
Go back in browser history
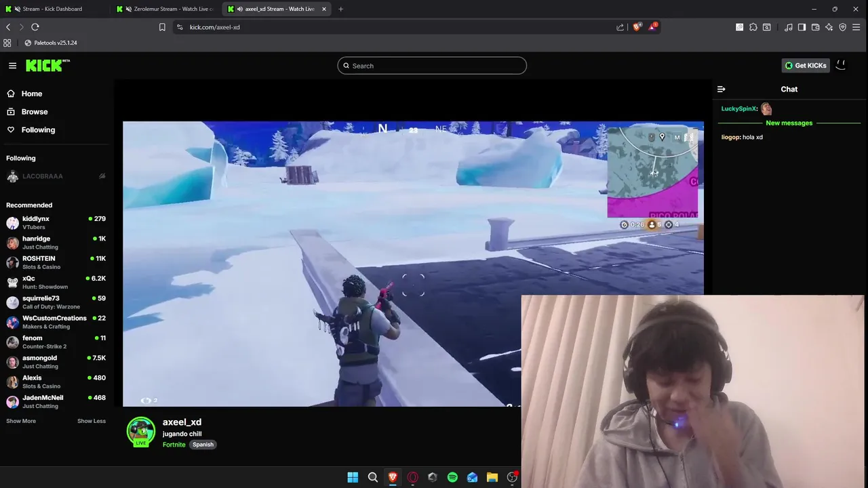[x=8, y=27]
